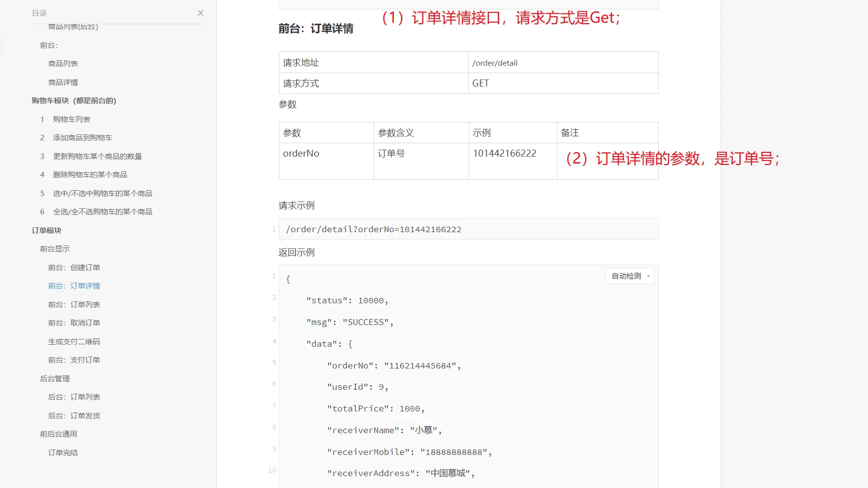This screenshot has height=488, width=868.
Task: Jump to 前台: 订单列表 section
Action: click(x=74, y=305)
